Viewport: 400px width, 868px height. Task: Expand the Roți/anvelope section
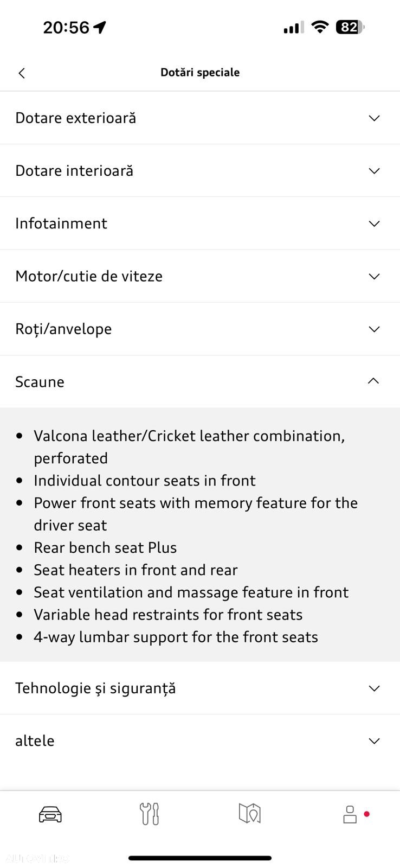coord(200,329)
